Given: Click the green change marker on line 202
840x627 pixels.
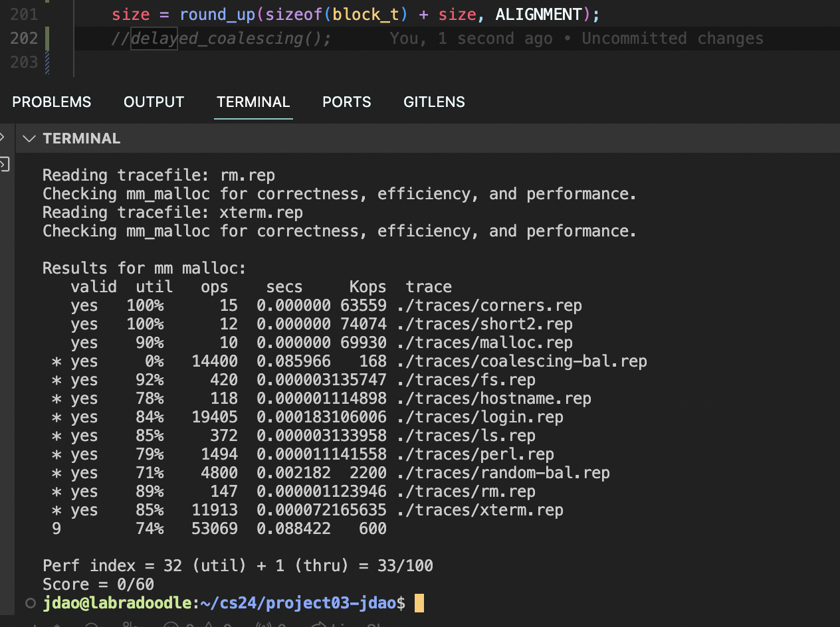Looking at the screenshot, I should (x=47, y=39).
